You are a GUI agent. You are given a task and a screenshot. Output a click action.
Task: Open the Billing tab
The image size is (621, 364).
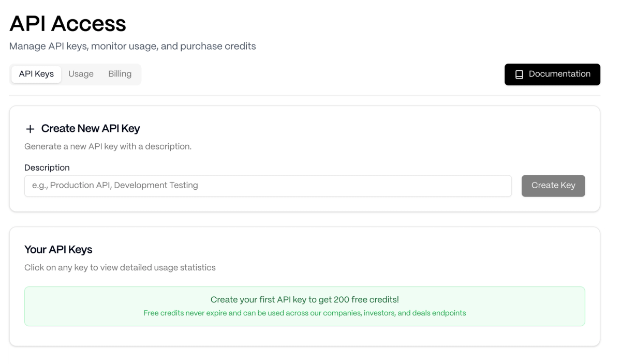tap(120, 74)
